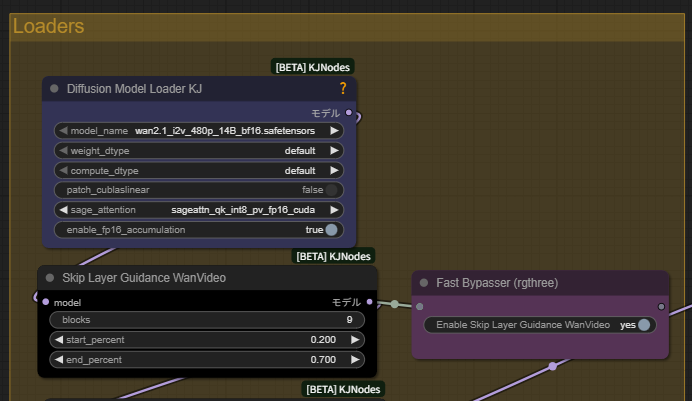Click the Fast Bypasser input port
This screenshot has width=692, height=401.
click(420, 307)
